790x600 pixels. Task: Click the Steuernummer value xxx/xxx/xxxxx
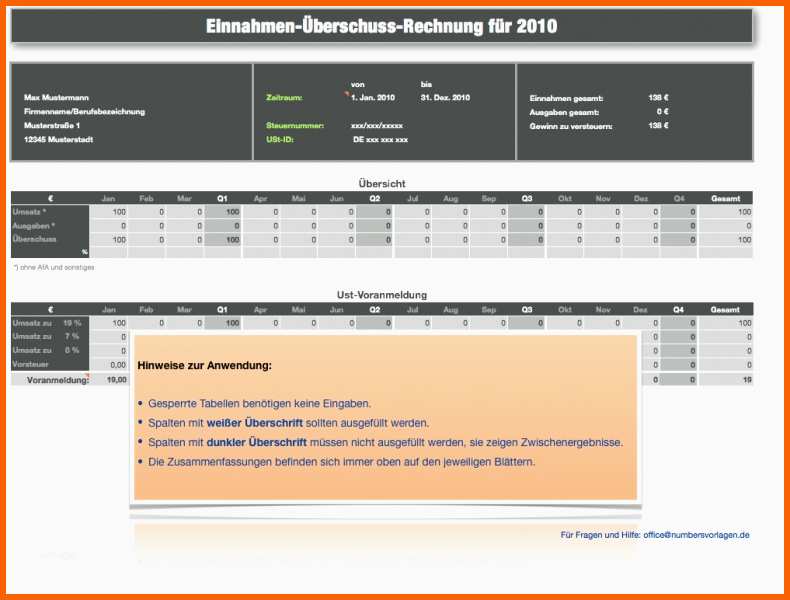(x=377, y=125)
